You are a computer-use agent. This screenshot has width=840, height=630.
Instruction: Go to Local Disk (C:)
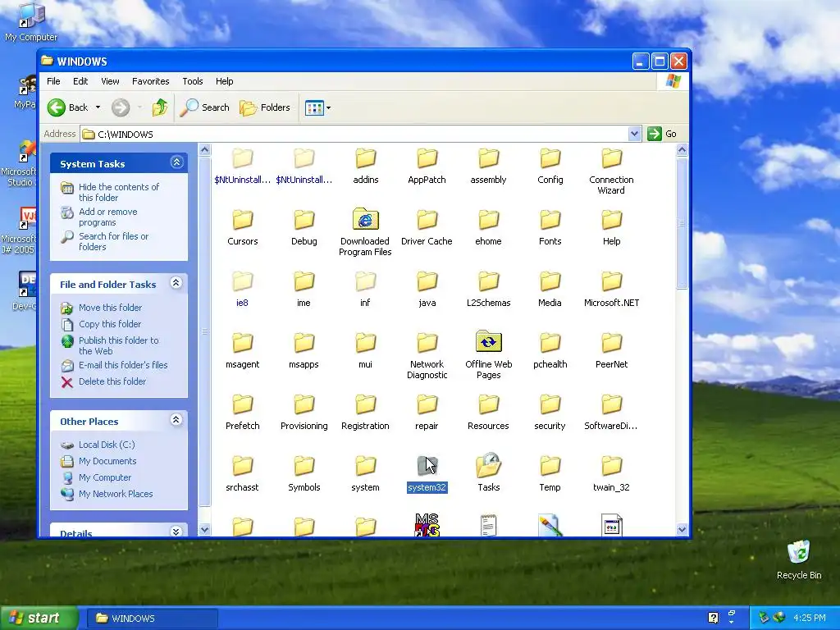[x=107, y=445]
